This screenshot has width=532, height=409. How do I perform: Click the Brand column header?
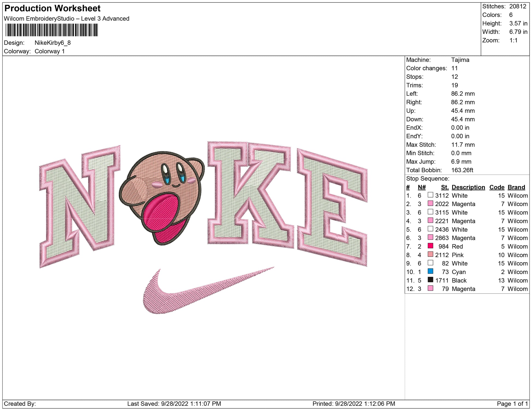[x=516, y=187]
